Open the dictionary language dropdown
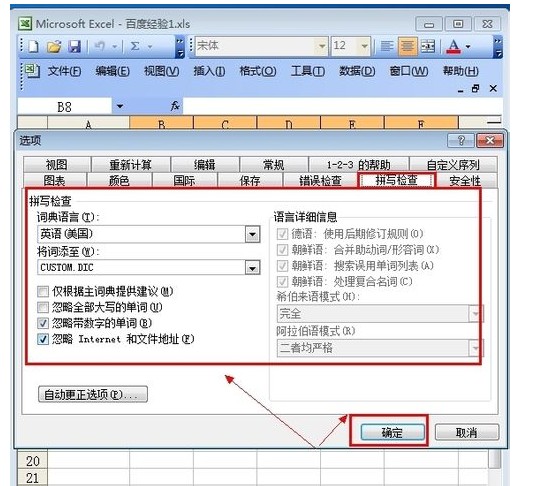Viewport: 541px width, 486px height. 253,234
